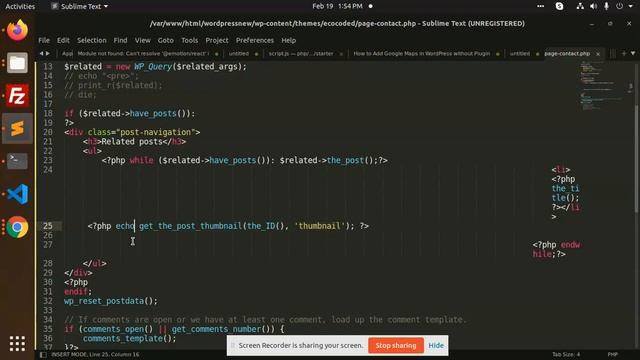Go to the next tab with right arrow
Screen dimensions: 640x360
tap(48, 53)
